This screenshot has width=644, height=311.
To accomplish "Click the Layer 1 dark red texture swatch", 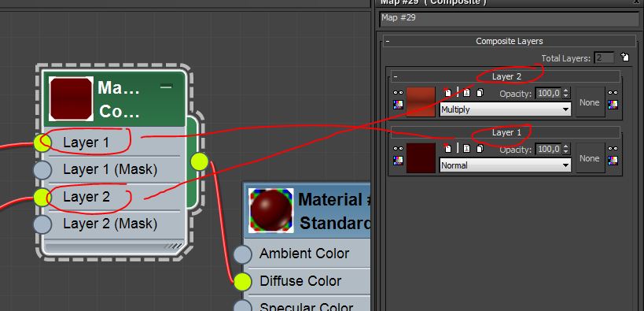I will coord(421,158).
